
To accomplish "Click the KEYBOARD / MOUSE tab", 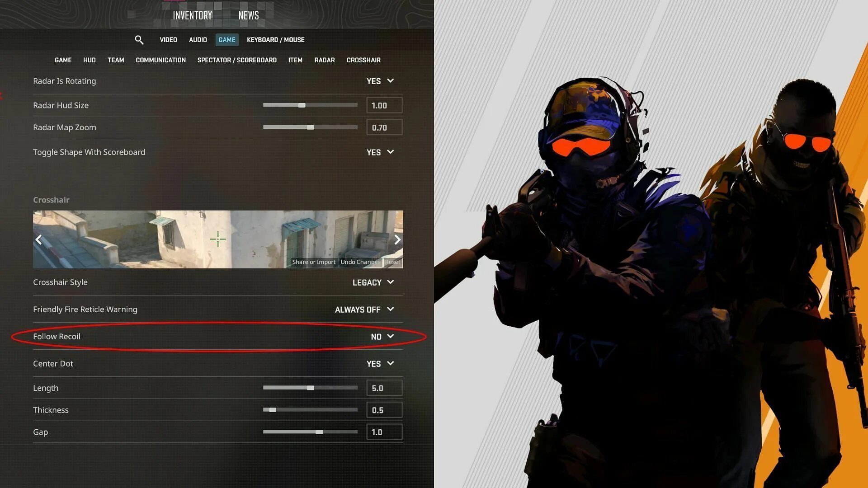I will tap(275, 39).
